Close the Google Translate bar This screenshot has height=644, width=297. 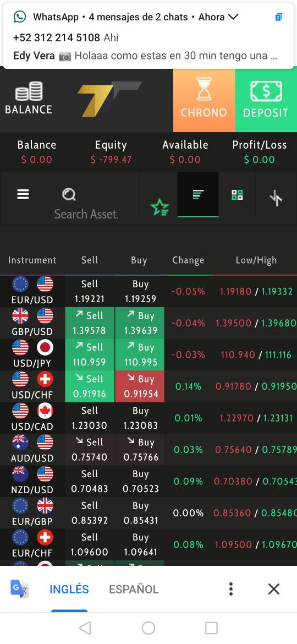click(273, 589)
